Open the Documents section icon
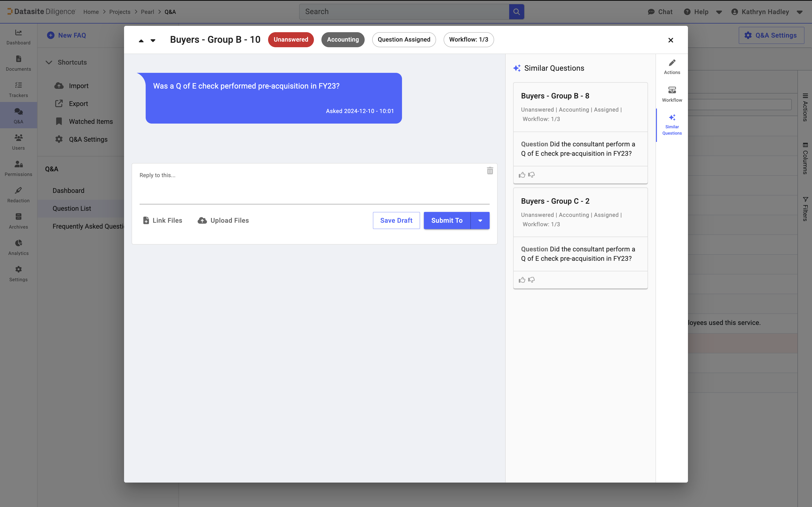This screenshot has width=812, height=507. [18, 63]
